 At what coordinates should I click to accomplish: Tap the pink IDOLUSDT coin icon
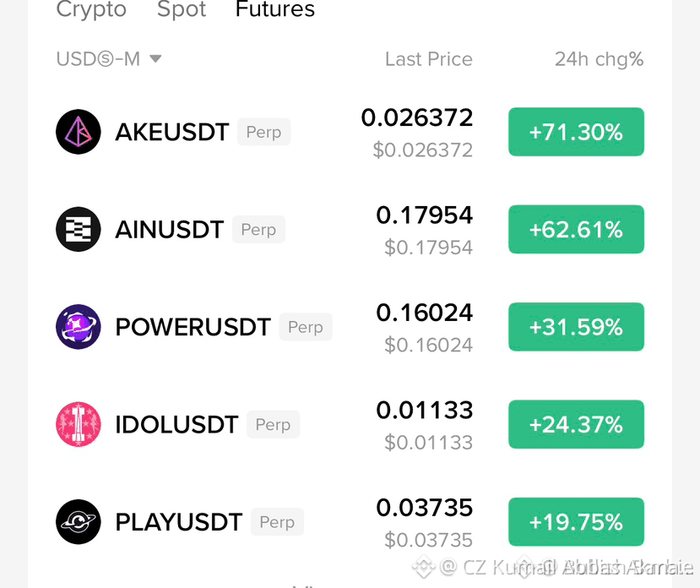click(79, 424)
